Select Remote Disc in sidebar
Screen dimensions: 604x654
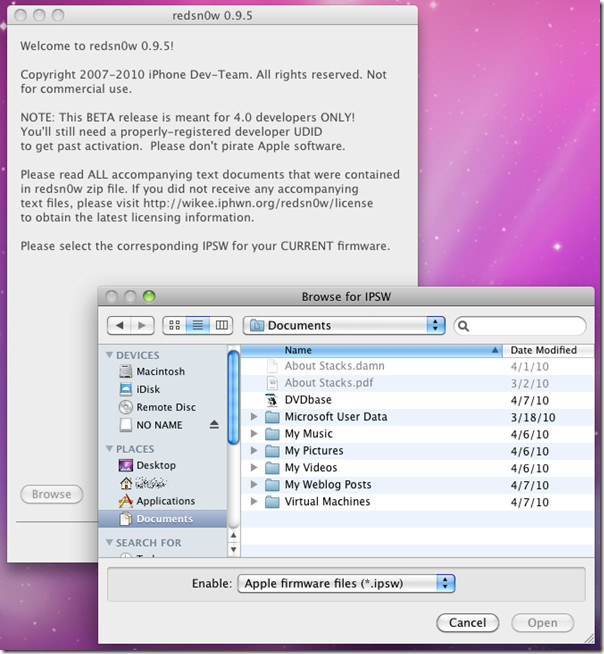(x=167, y=407)
